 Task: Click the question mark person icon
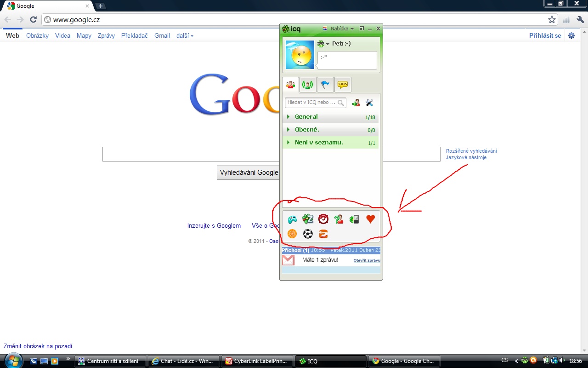pos(339,219)
